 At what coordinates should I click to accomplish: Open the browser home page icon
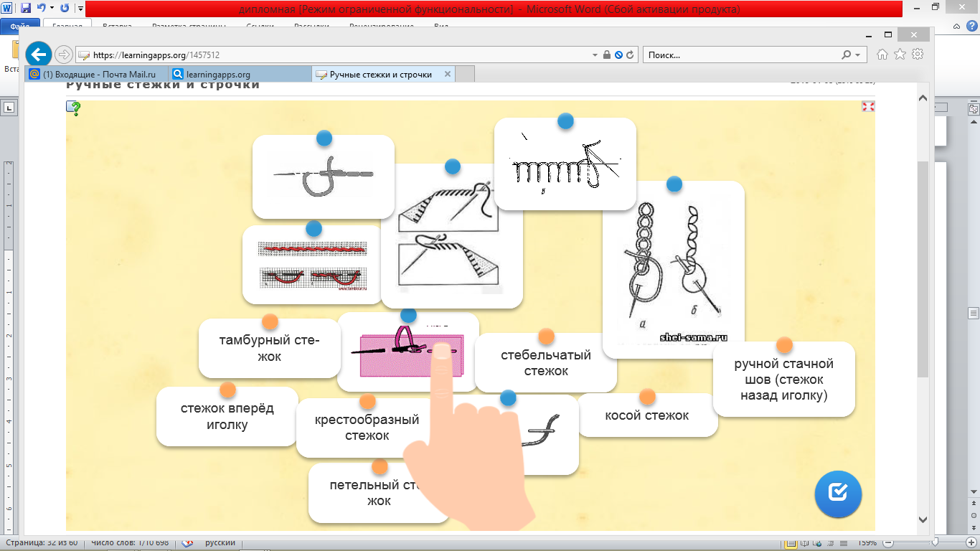[882, 55]
